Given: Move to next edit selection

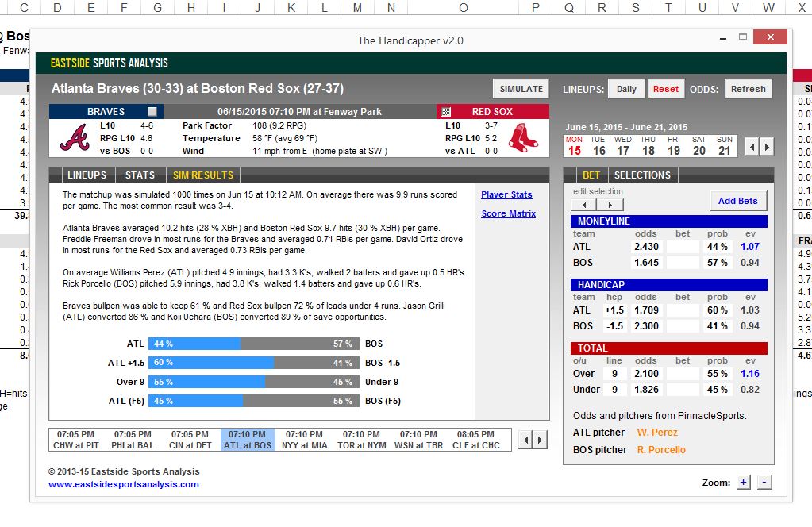Looking at the screenshot, I should coord(611,205).
